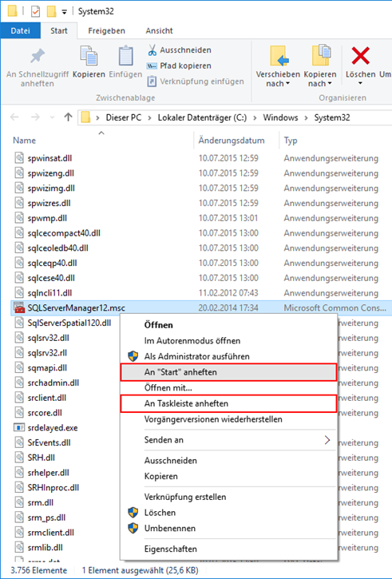Click the Kopieren icon in Zwischenablage group

(89, 57)
